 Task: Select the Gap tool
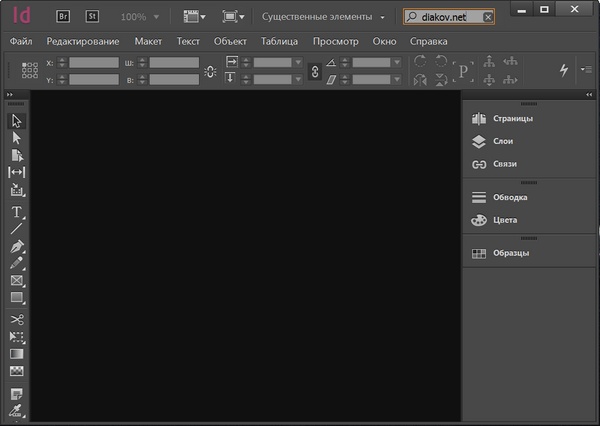(16, 172)
